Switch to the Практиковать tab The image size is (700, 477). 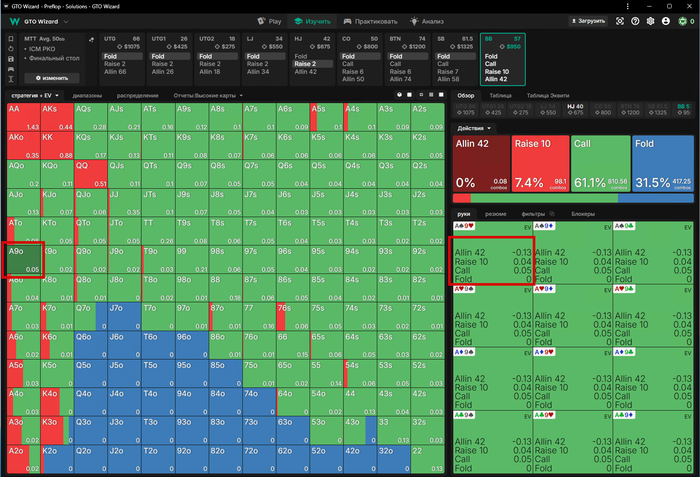pyautogui.click(x=370, y=21)
